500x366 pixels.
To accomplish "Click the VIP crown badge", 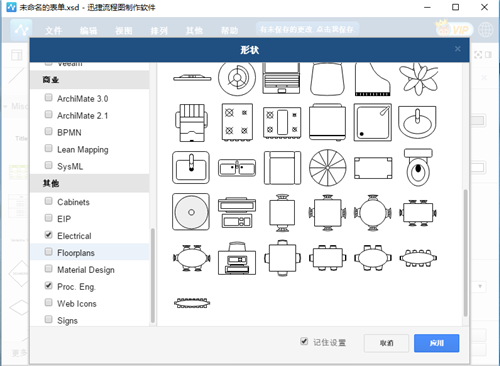I will (x=454, y=29).
